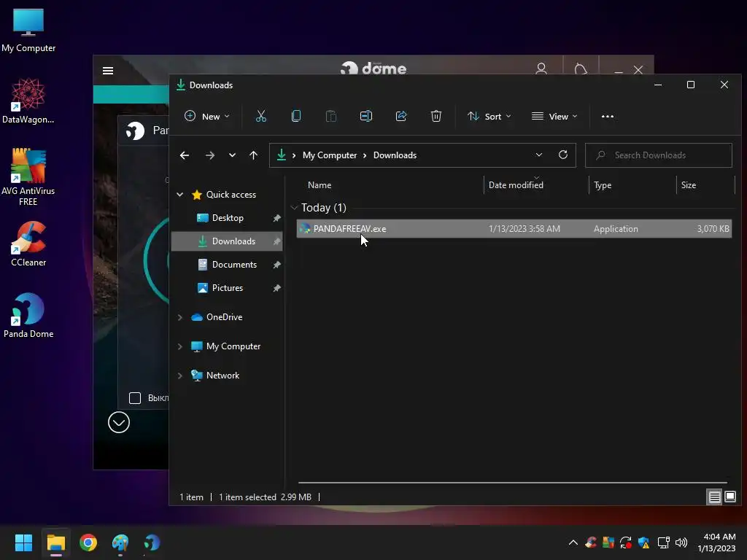
Task: Go back with the left arrow button
Action: [x=185, y=155]
